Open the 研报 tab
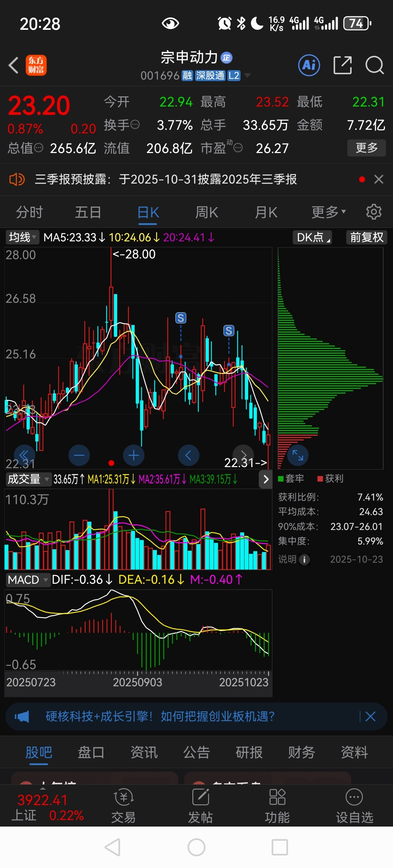The width and height of the screenshot is (393, 868). coord(249,752)
